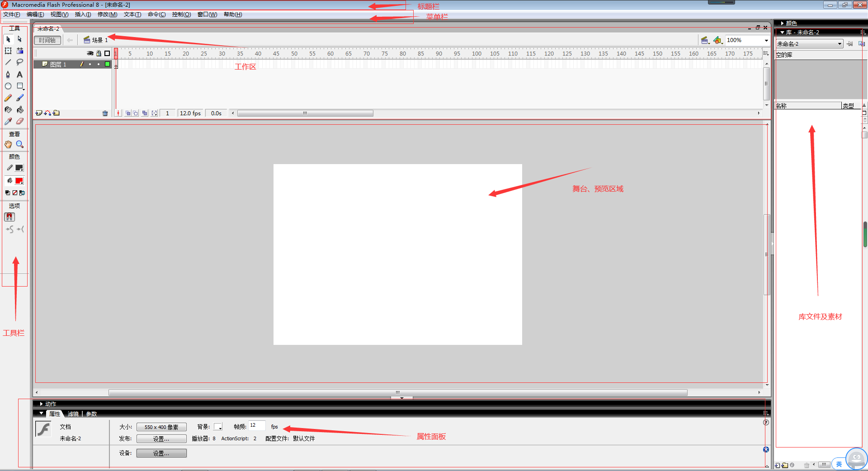
Task: Open the 控制(O) menu
Action: click(x=181, y=14)
